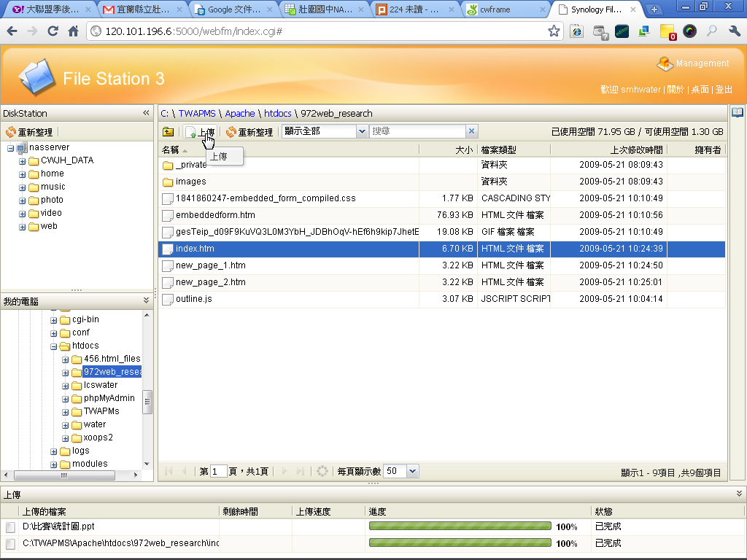Switch to the 224 未讀 browser tab
The image size is (747, 560).
[414, 9]
